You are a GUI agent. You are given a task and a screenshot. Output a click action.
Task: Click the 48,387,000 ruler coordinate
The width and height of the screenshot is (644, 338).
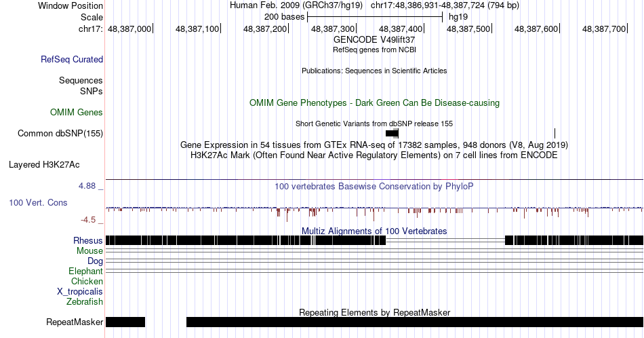click(x=129, y=29)
